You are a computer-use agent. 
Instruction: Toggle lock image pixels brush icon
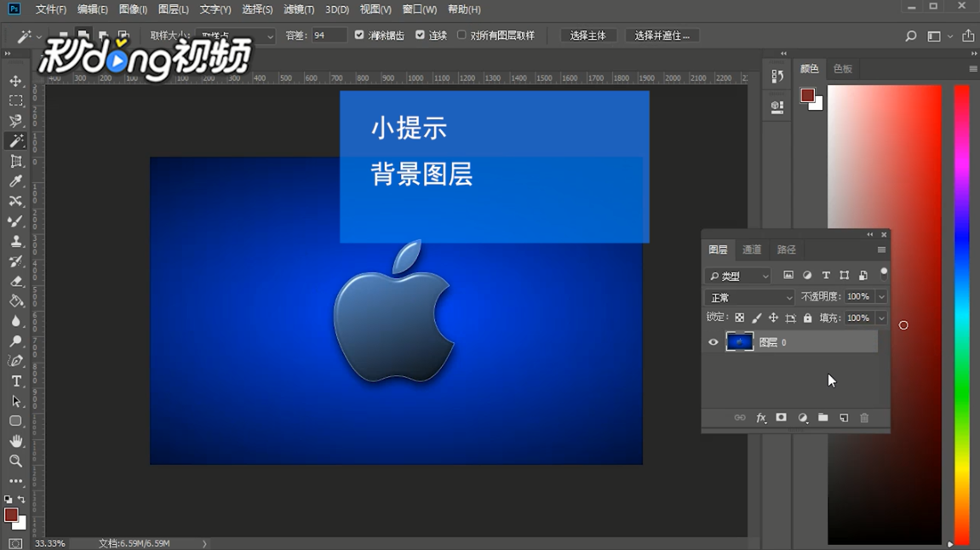[756, 318]
